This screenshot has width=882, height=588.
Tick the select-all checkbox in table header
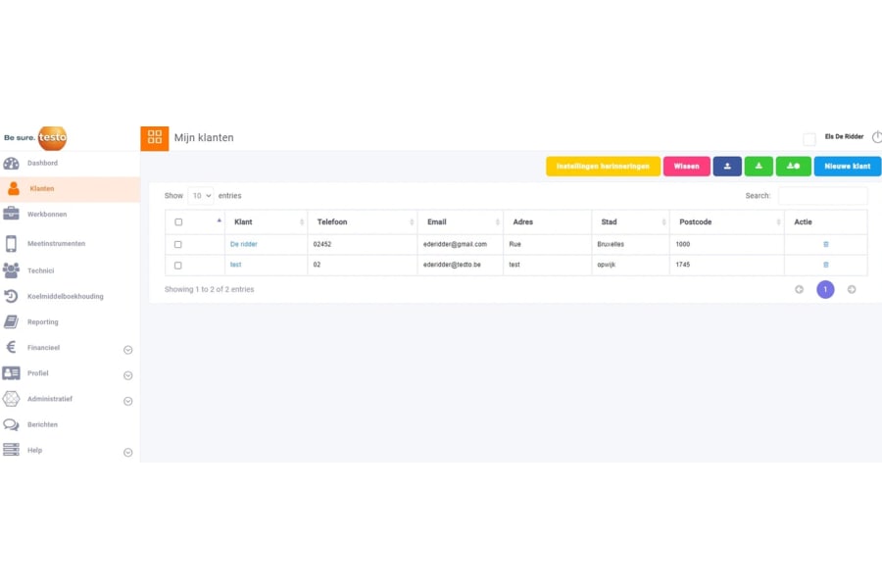coord(178,222)
